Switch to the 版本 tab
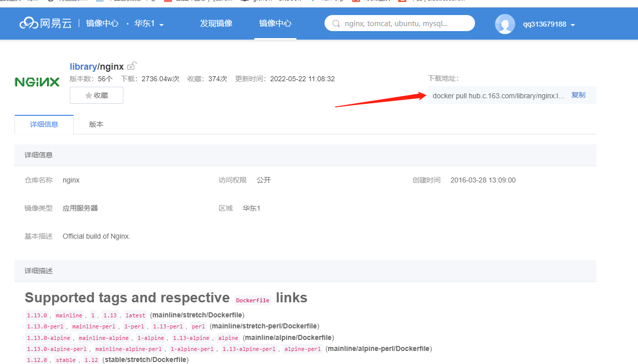Image resolution: width=638 pixels, height=364 pixels. pyautogui.click(x=96, y=124)
